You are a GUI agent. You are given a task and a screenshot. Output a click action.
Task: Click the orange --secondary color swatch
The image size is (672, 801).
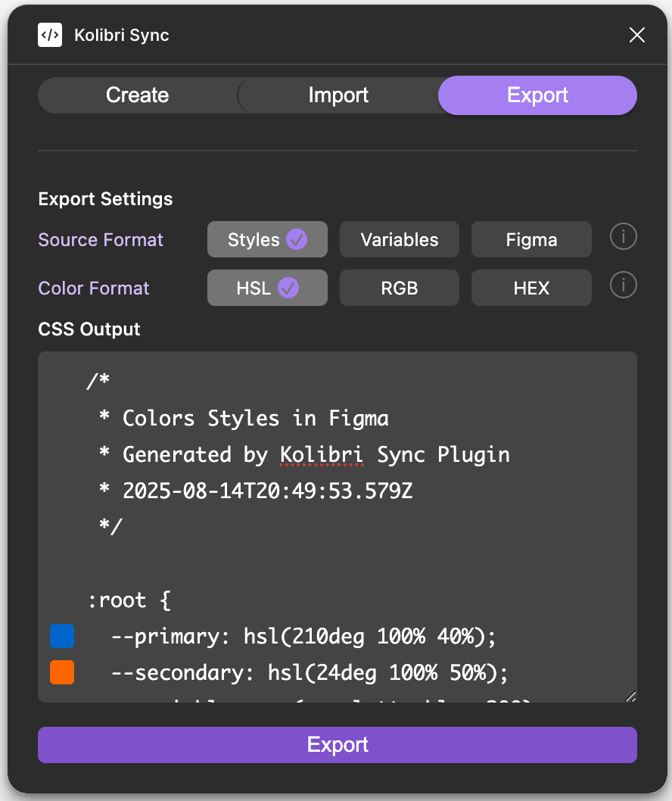tap(62, 672)
